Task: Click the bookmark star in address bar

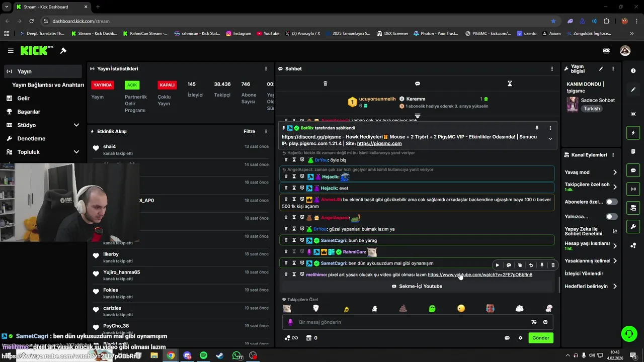Action: click(553, 21)
